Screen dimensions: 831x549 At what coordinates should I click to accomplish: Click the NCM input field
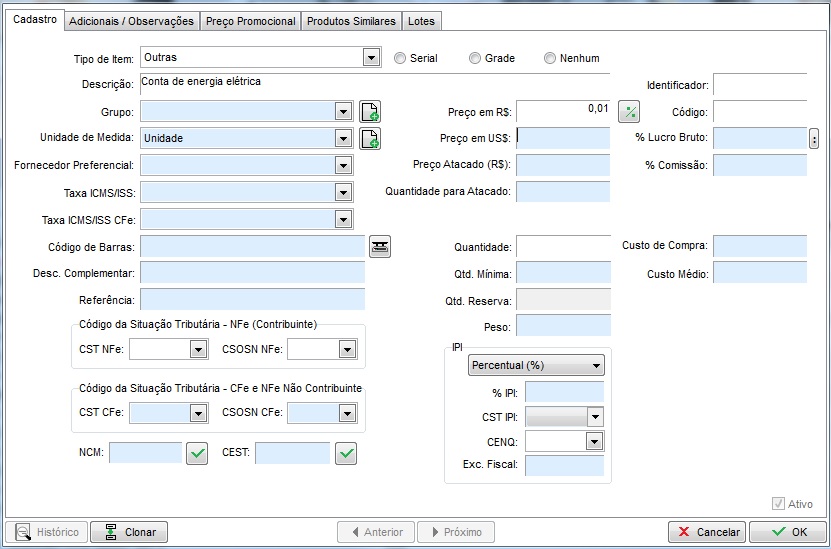coord(146,453)
